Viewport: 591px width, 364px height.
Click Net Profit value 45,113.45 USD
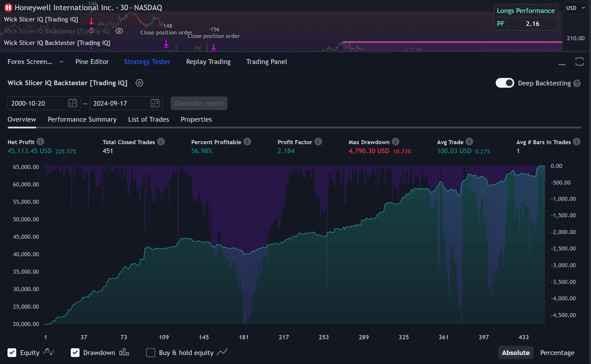(x=30, y=151)
